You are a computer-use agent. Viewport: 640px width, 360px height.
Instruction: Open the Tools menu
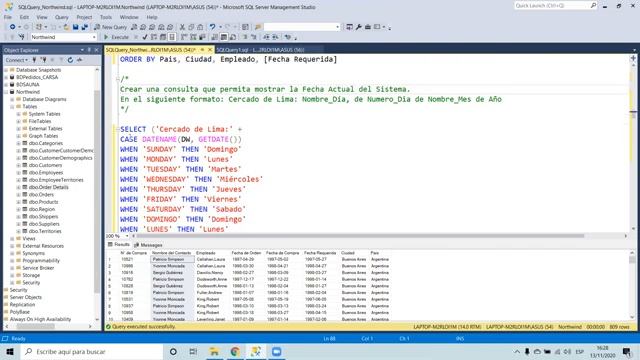[x=106, y=17]
